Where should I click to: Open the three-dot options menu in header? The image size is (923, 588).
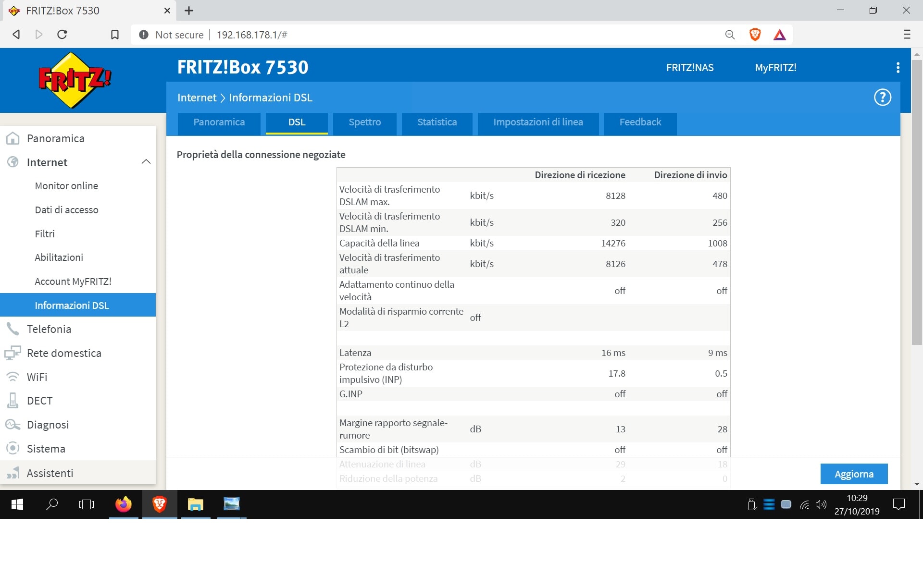click(898, 68)
